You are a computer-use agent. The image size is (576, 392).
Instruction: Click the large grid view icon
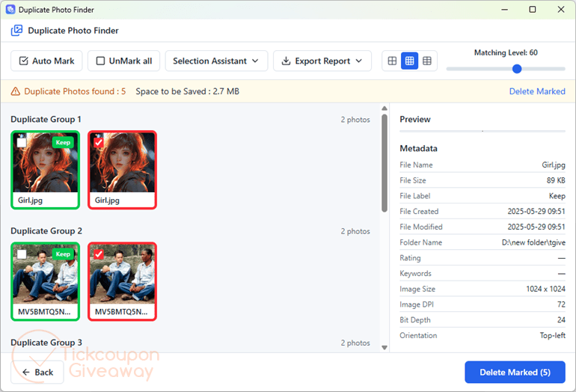(x=392, y=61)
